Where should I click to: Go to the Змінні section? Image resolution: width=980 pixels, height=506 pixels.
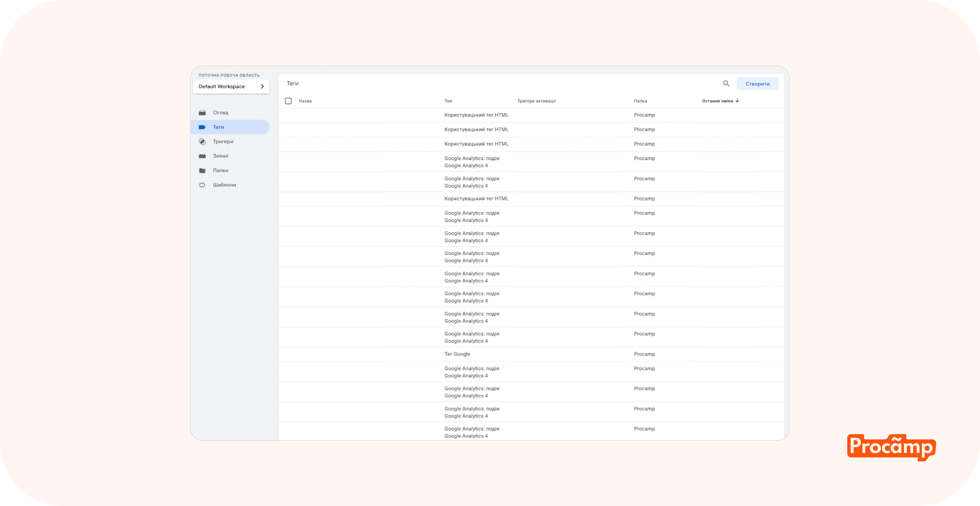pos(221,156)
